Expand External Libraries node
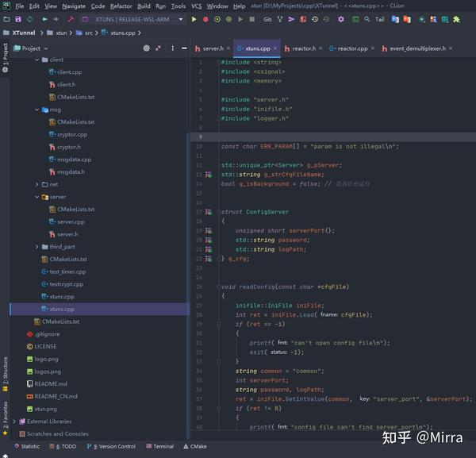476x458 pixels. tap(14, 421)
